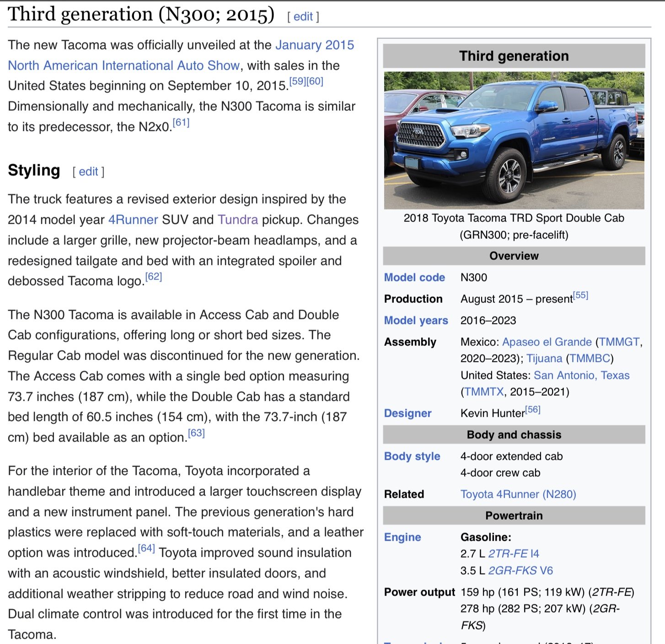Click the 'Gasoline:' engine label
665x644 pixels.
pos(486,537)
